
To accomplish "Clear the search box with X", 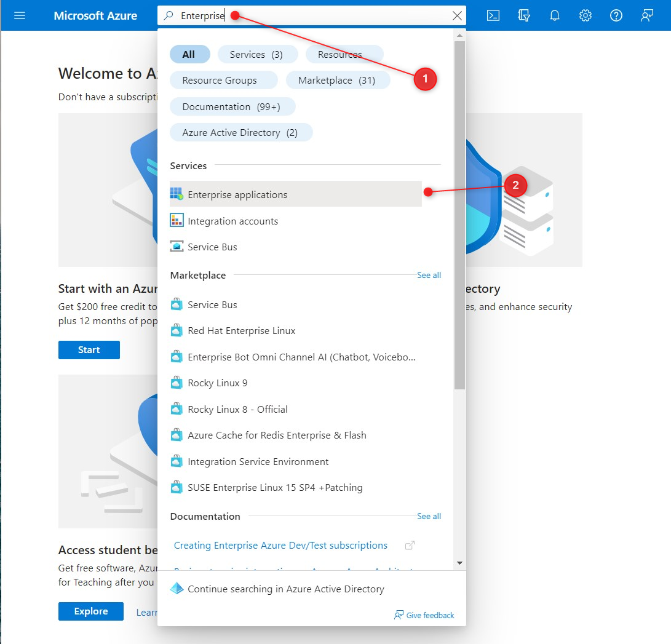I will pyautogui.click(x=457, y=16).
